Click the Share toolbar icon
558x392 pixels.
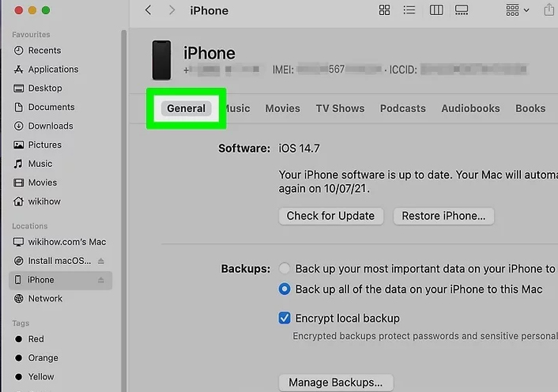[549, 10]
